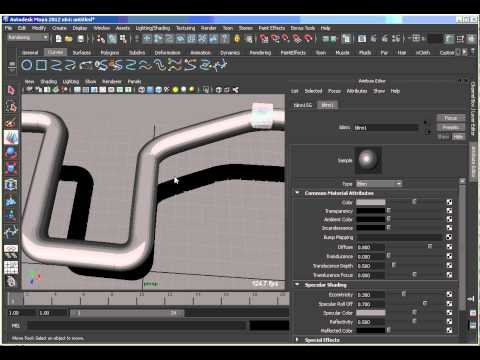Click the map button next to Transparency
Image resolution: width=480 pixels, height=360 pixels.
[x=449, y=211]
